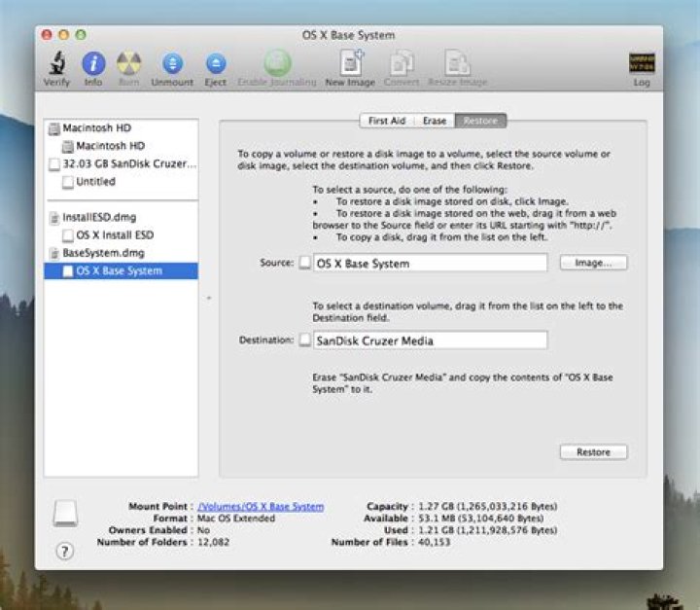Click the Source input field

click(x=430, y=264)
